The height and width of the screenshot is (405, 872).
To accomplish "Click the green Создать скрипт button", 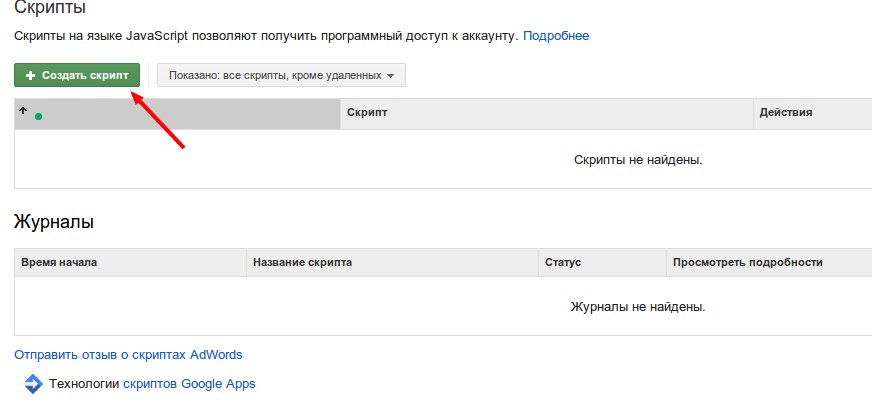I will 77,75.
